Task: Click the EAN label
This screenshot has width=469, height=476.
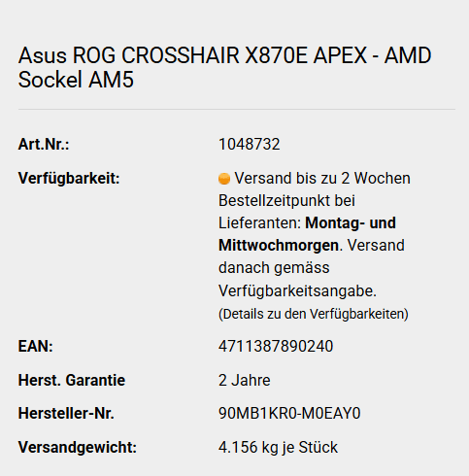Action: point(36,346)
